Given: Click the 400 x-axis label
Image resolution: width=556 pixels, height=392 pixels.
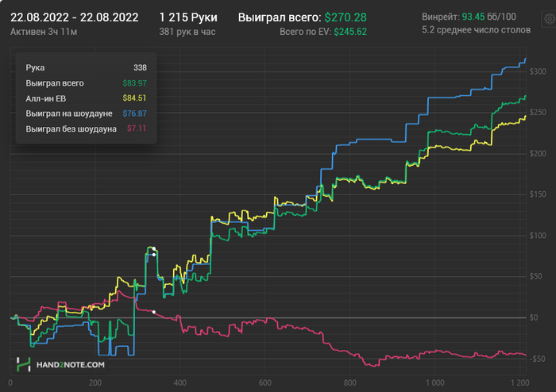Looking at the screenshot, I should (x=180, y=382).
